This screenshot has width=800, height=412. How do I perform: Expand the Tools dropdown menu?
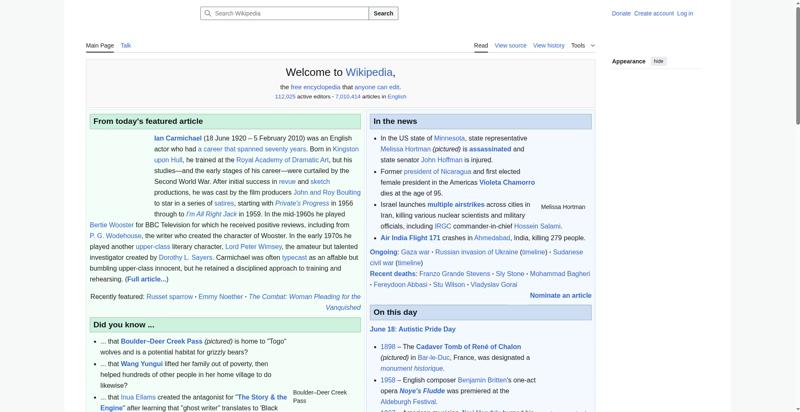[x=583, y=45]
